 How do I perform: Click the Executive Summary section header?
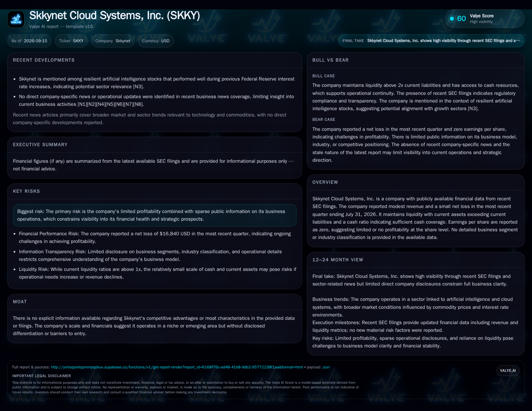(40, 145)
